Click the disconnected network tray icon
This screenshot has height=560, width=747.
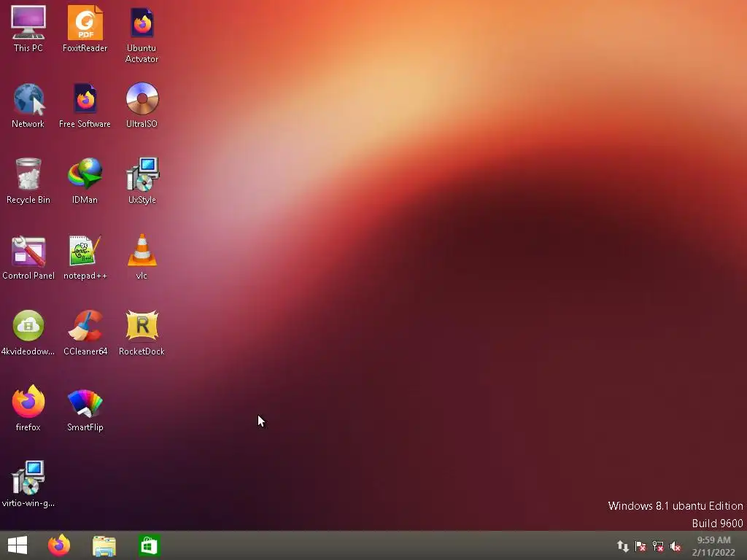click(658, 546)
